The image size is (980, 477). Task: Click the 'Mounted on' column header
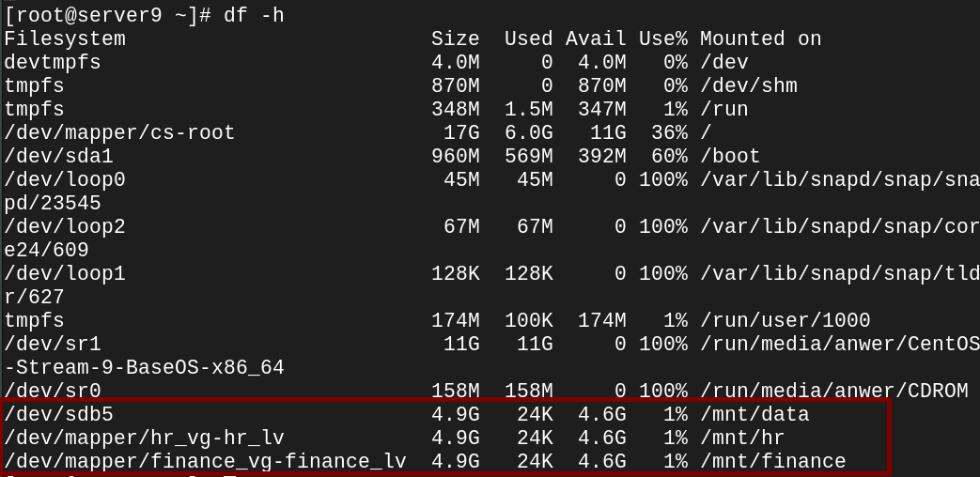761,38
